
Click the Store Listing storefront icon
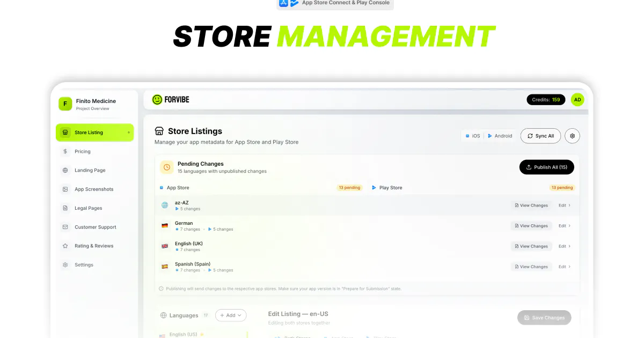tap(65, 133)
